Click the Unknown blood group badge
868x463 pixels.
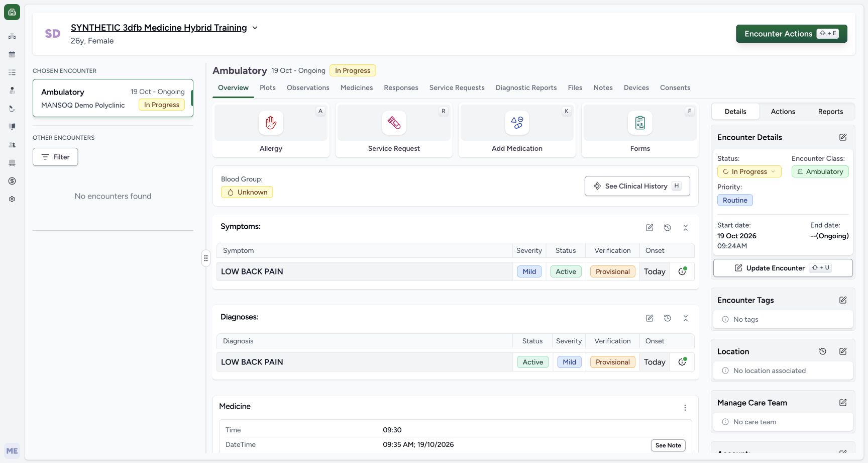click(247, 192)
